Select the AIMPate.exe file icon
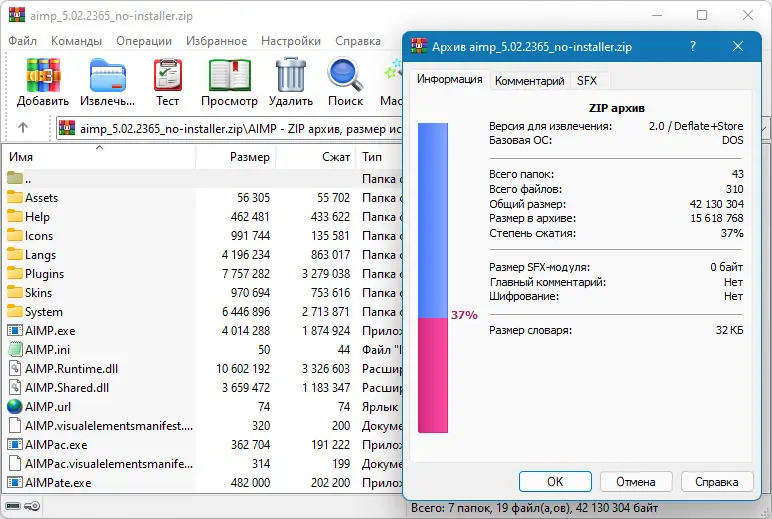Image resolution: width=772 pixels, height=519 pixels. pyautogui.click(x=15, y=483)
